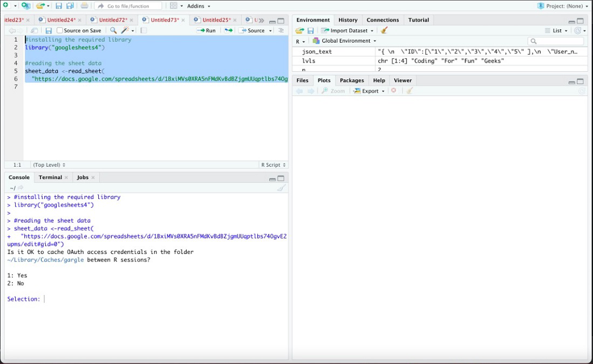Close the Untitled73 tab
Viewport: 593px width, 364px height.
(x=183, y=20)
